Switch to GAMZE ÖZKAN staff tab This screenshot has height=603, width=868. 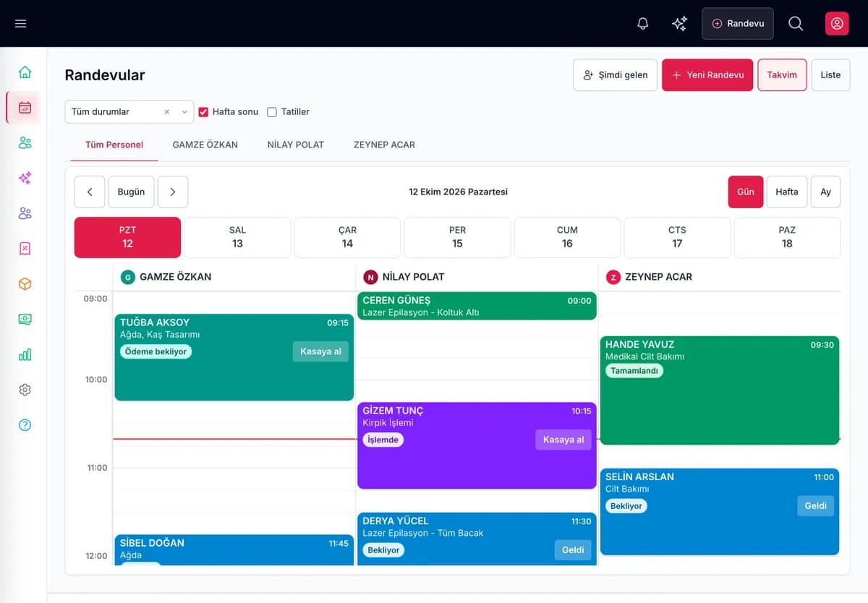205,145
